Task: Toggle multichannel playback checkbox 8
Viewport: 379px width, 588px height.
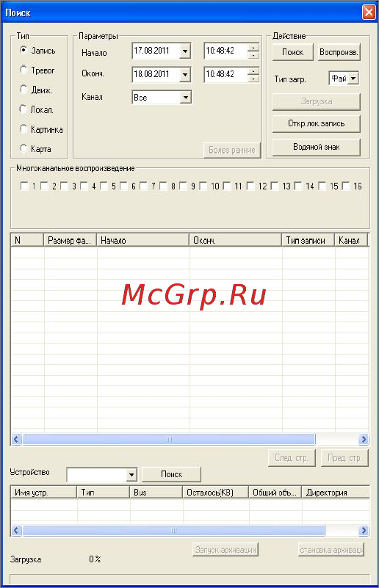Action: tap(163, 186)
